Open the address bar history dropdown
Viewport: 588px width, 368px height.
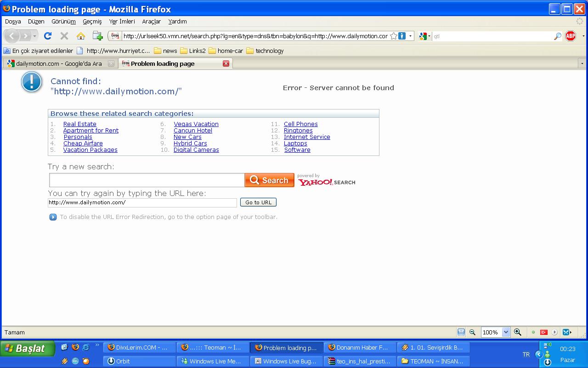[x=410, y=36]
